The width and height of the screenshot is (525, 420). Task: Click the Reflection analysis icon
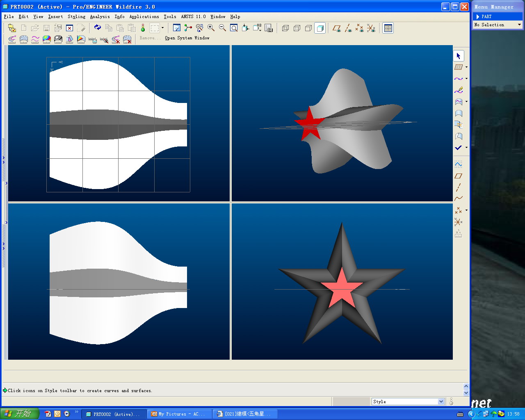click(58, 39)
